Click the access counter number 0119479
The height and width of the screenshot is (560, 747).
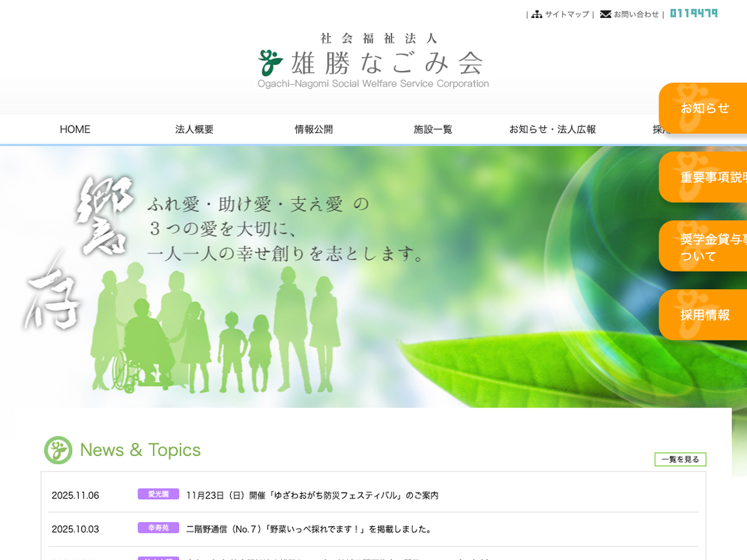pos(693,13)
